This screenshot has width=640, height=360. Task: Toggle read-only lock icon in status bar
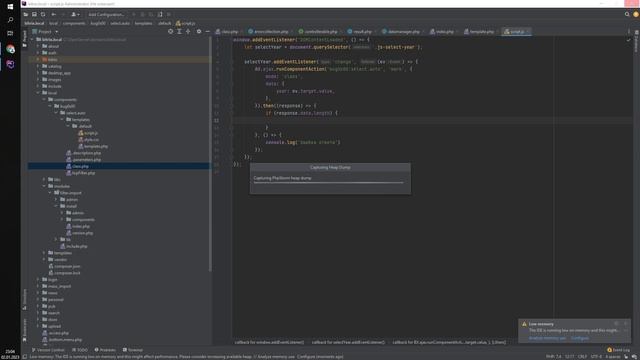[626, 356]
